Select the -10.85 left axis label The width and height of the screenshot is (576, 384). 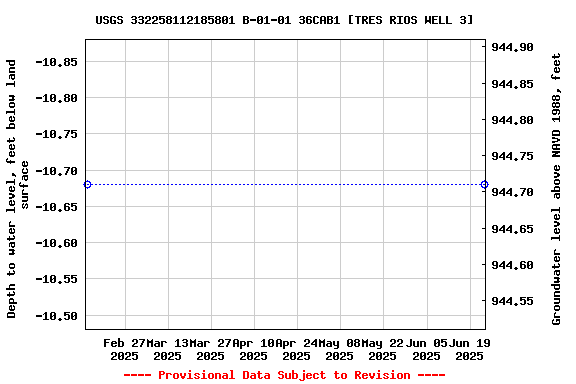(57, 62)
